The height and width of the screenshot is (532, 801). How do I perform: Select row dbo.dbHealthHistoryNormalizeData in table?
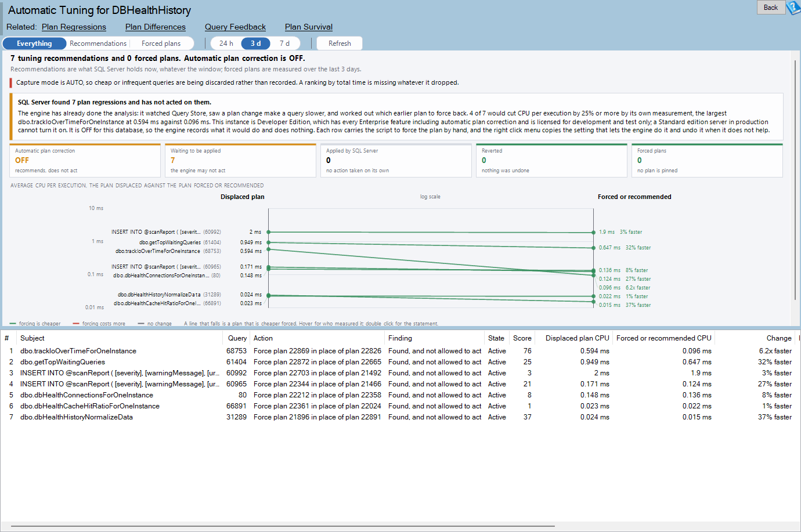[400, 417]
